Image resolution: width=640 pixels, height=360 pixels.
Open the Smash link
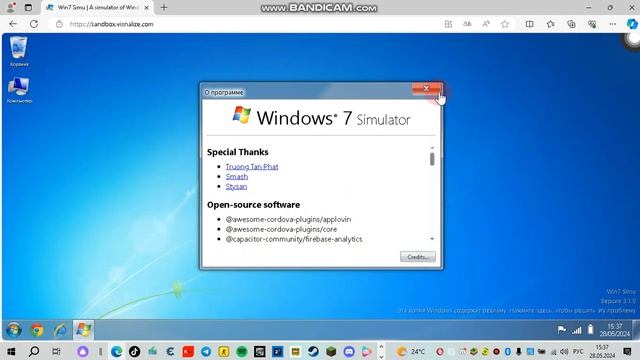(237, 176)
